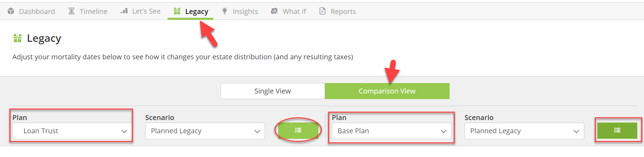This screenshot has width=644, height=157.
Task: Expand the left Planned Legacy scenario dropdown
Action: (x=205, y=131)
